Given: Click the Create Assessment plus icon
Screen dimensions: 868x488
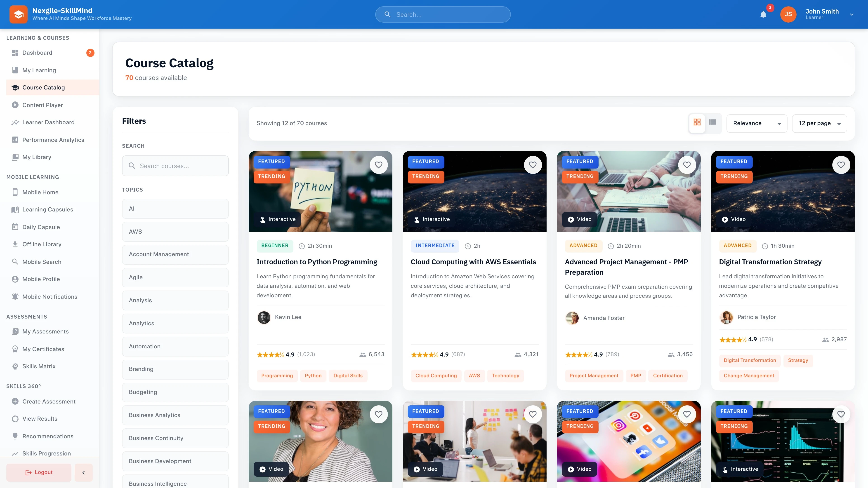Looking at the screenshot, I should (x=15, y=401).
